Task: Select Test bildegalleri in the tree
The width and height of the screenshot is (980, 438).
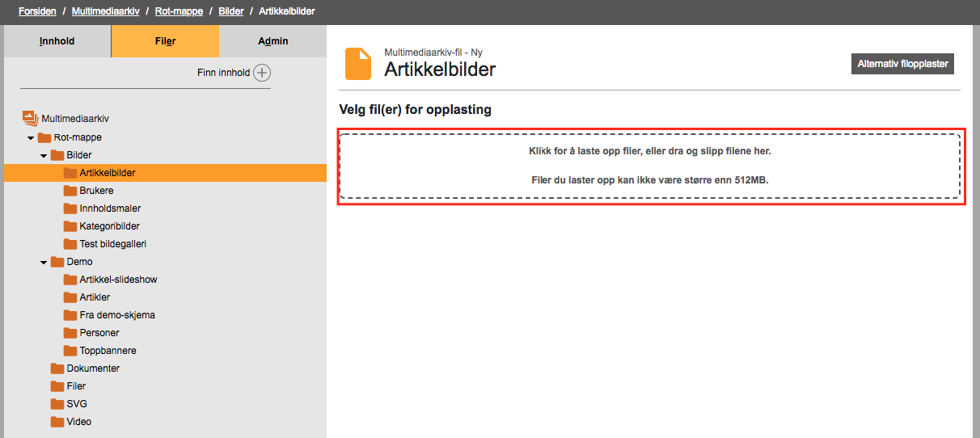Action: [113, 244]
